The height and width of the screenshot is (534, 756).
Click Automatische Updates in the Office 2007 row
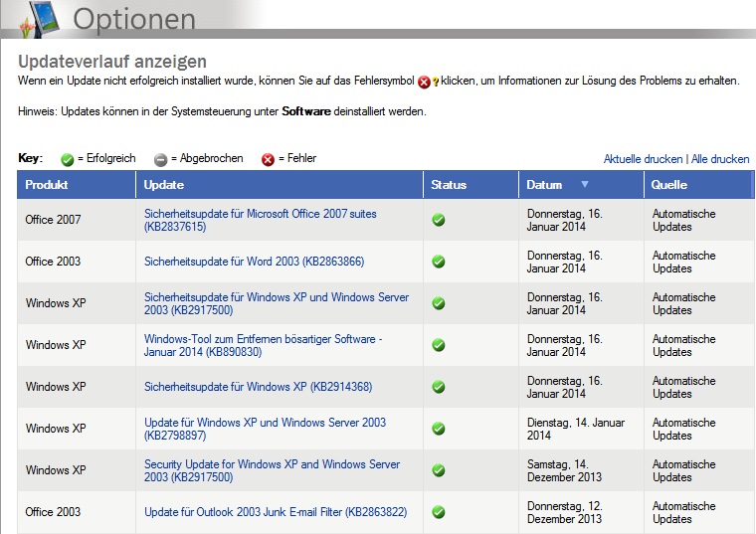pos(683,220)
